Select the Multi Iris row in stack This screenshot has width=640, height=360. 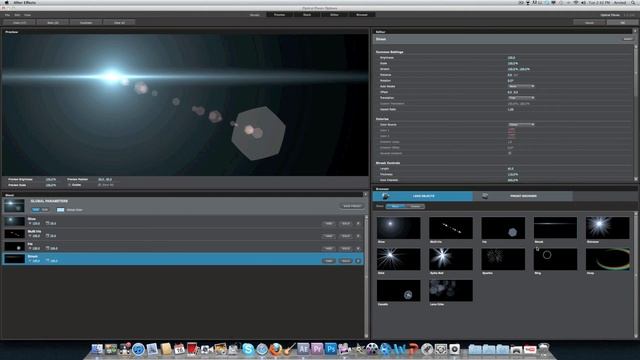tap(182, 234)
